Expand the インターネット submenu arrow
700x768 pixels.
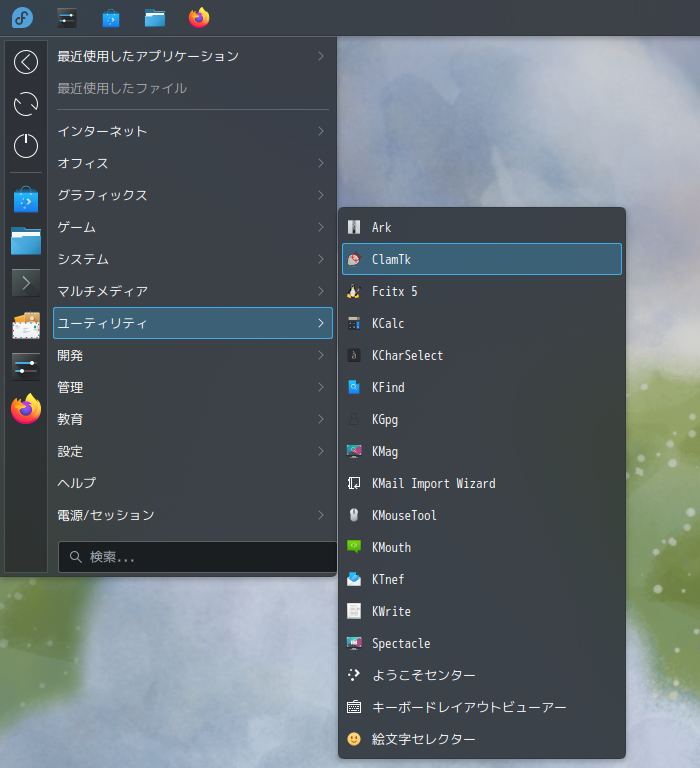pos(321,131)
